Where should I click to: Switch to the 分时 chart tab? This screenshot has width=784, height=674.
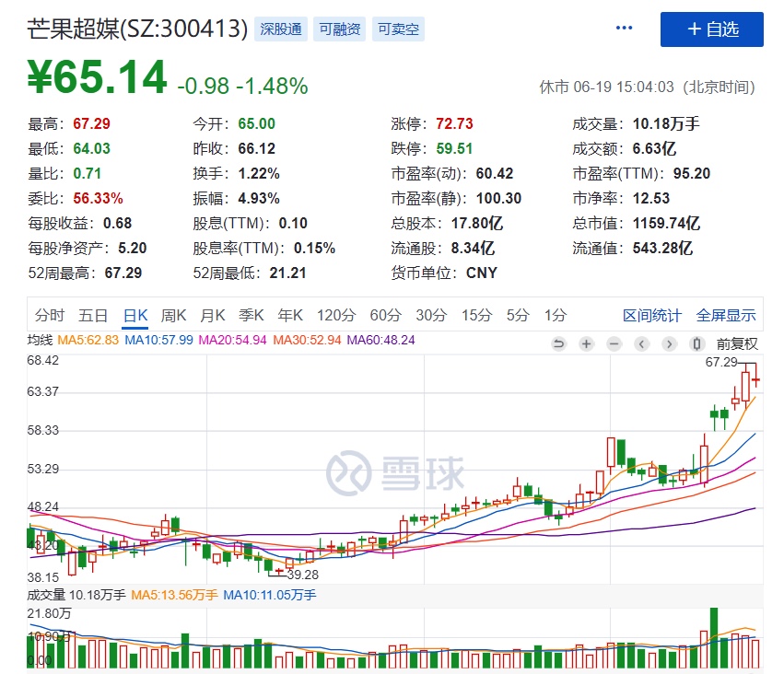tap(50, 315)
